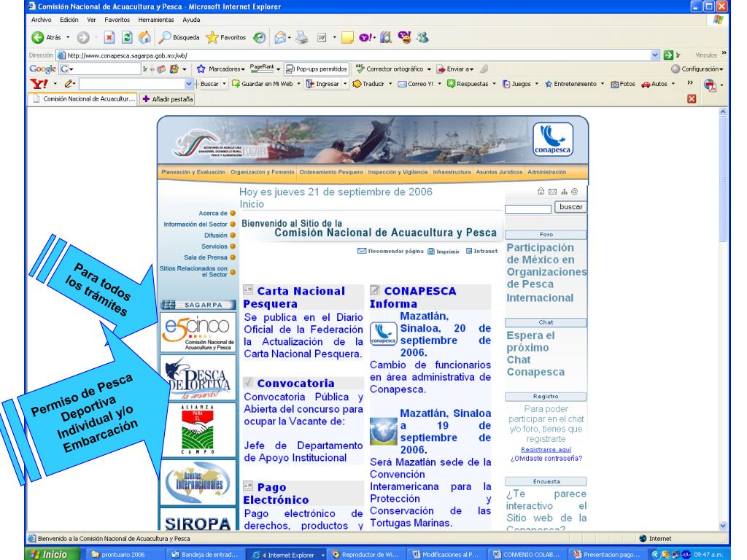Screen dimensions: 747x560
Task: Open Favoritos star in toolbar
Action: click(226, 37)
